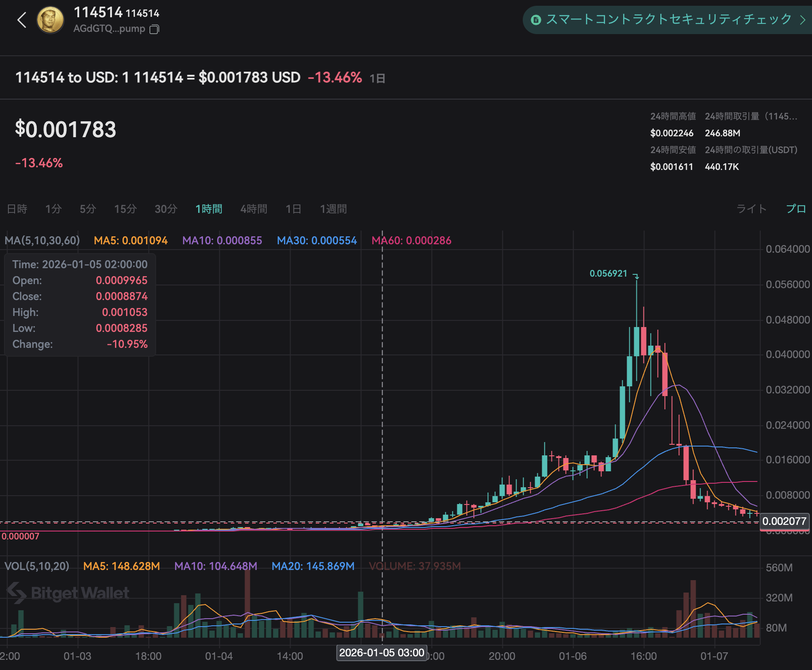
Task: Select the 5分 timeframe
Action: tap(88, 209)
